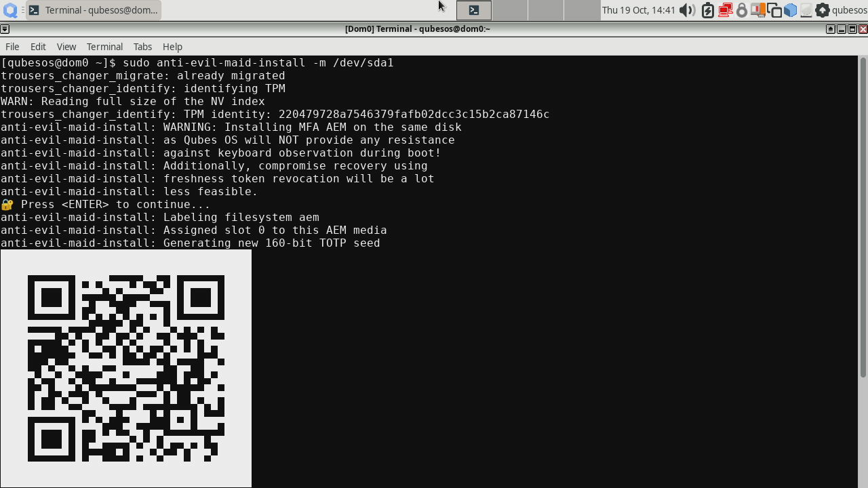Viewport: 868px width, 488px height.
Task: Open the Qubes application menu
Action: tap(10, 9)
